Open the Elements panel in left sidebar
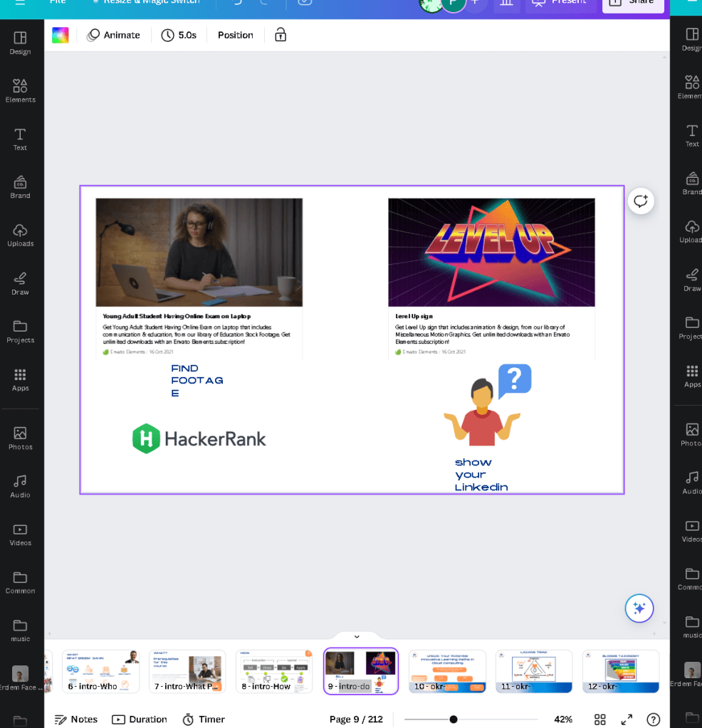702x728 pixels. tap(20, 91)
